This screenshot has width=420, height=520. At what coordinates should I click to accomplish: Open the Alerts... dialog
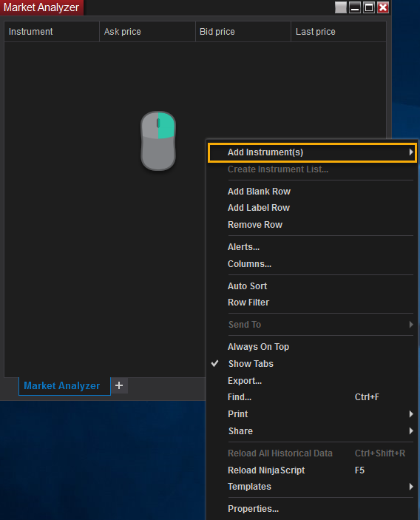point(312,247)
